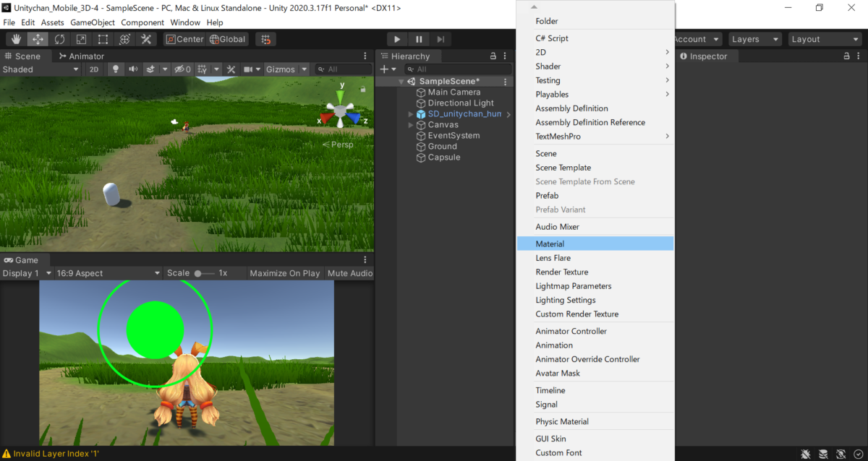This screenshot has width=868, height=461.
Task: Open scene view component tools icon
Action: (231, 69)
